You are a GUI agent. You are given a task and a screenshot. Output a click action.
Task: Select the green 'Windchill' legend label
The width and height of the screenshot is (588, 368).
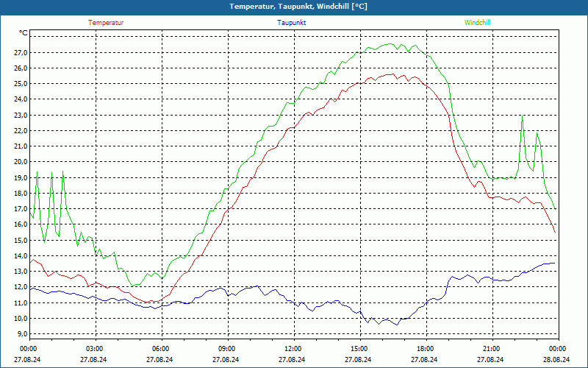(x=477, y=23)
